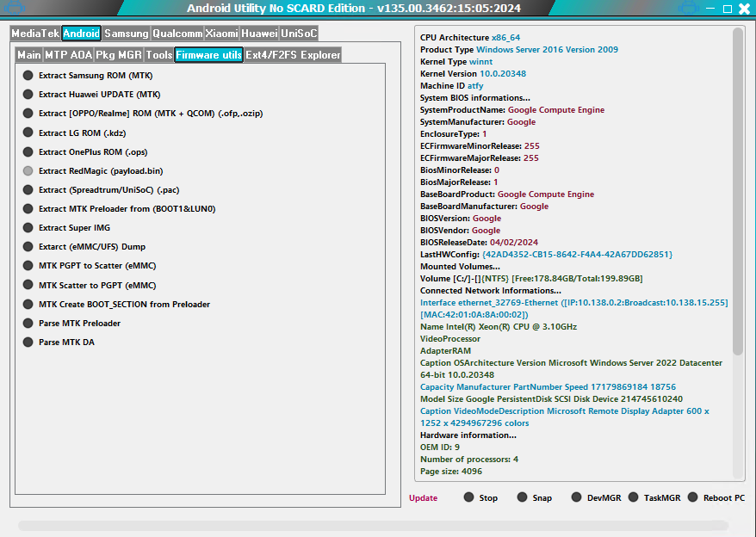This screenshot has height=537, width=756.
Task: Pick Parse MTK DA option
Action: pyautogui.click(x=28, y=343)
